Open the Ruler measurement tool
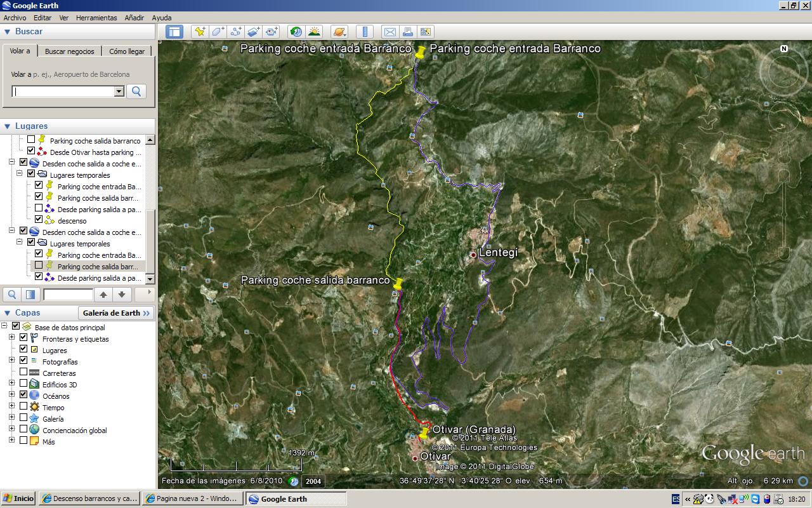812x508 pixels. click(364, 31)
